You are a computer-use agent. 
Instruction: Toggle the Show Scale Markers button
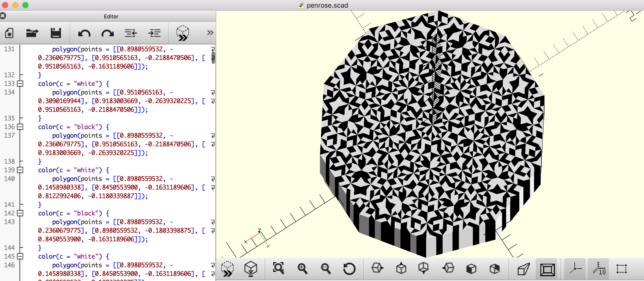point(599,269)
